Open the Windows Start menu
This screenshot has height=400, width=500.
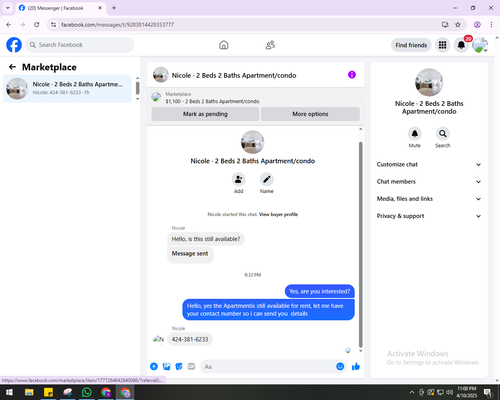[x=9, y=392]
